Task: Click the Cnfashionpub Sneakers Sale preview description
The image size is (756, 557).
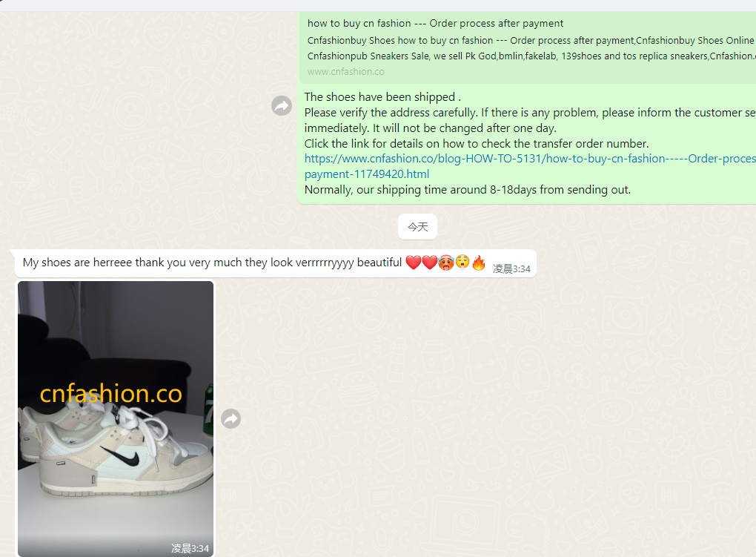Action: pyautogui.click(x=531, y=56)
